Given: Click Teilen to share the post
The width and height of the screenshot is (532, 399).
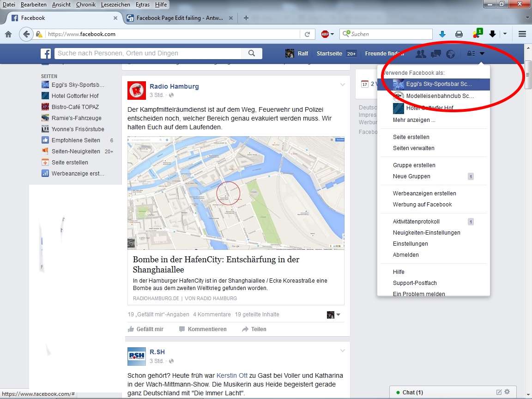Looking at the screenshot, I should point(254,329).
